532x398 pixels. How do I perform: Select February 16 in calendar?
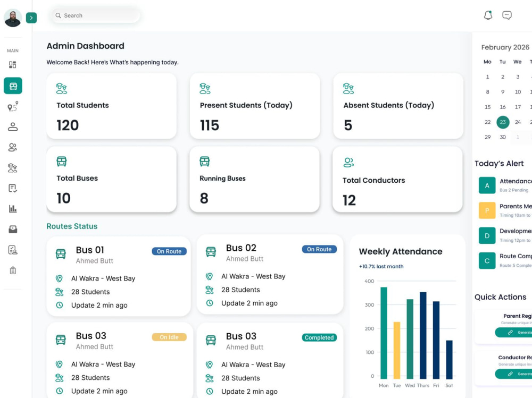click(503, 107)
